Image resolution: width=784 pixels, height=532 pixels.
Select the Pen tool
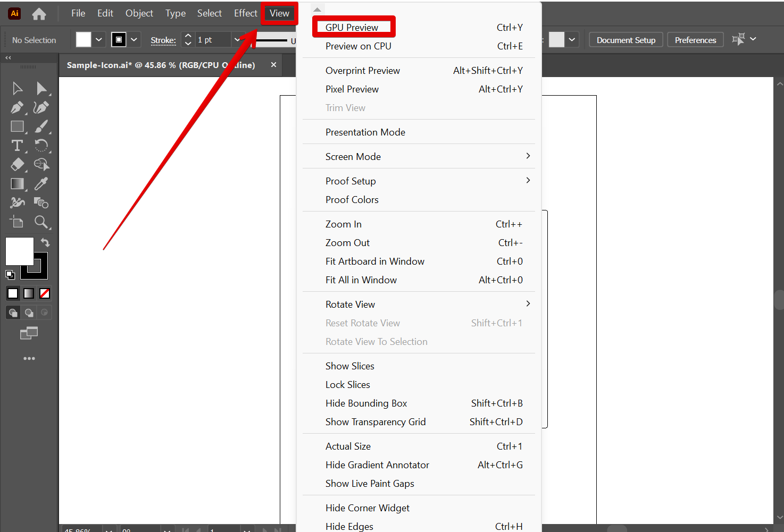[17, 107]
